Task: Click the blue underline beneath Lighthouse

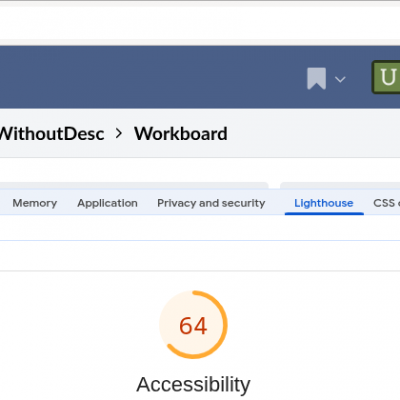Action: pyautogui.click(x=324, y=214)
